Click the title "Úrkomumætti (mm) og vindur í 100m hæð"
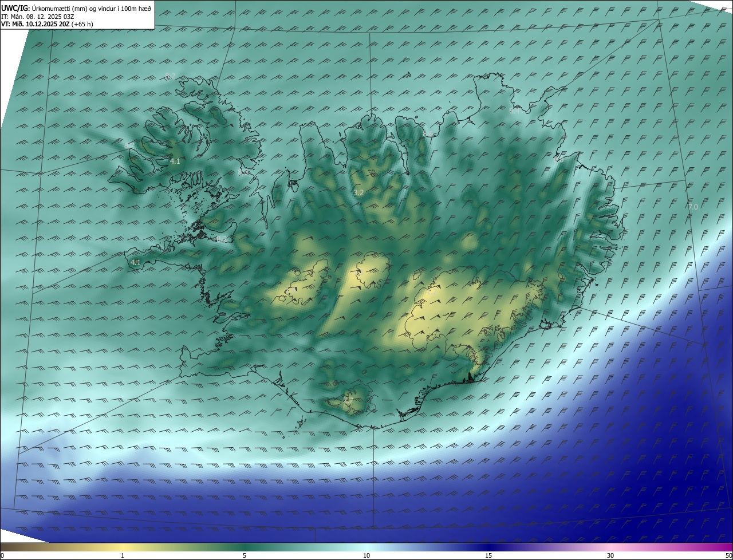Image resolution: width=733 pixels, height=560 pixels. pyautogui.click(x=92, y=8)
